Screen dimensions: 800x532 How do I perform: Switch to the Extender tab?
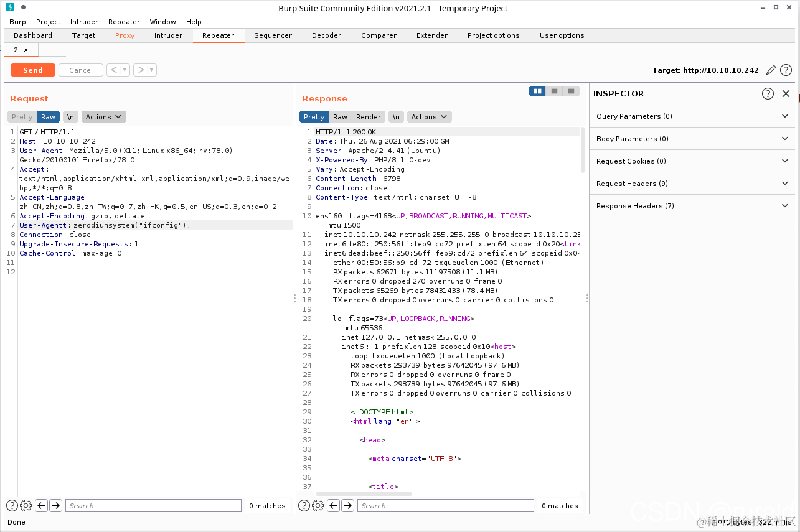click(x=432, y=35)
